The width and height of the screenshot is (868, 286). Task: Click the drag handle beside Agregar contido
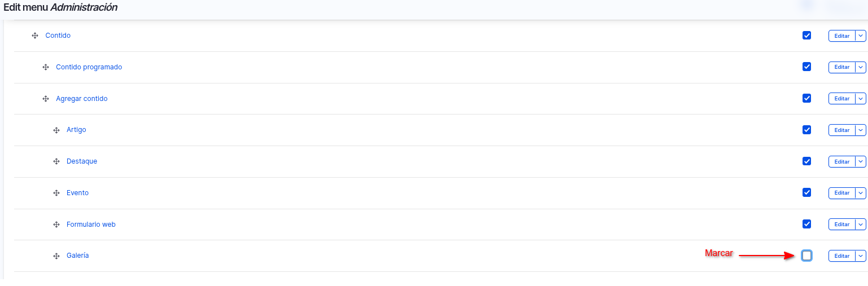46,99
